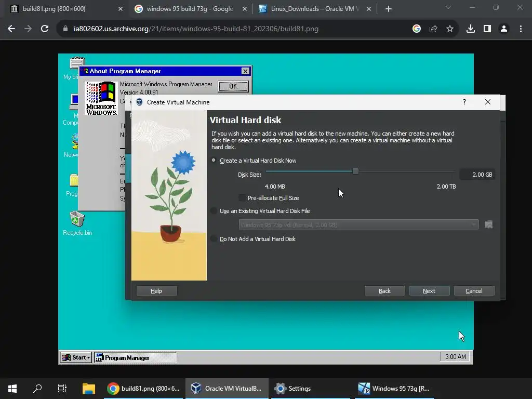The width and height of the screenshot is (532, 399).
Task: Click the Disk Size slider handle
Action: tap(355, 171)
